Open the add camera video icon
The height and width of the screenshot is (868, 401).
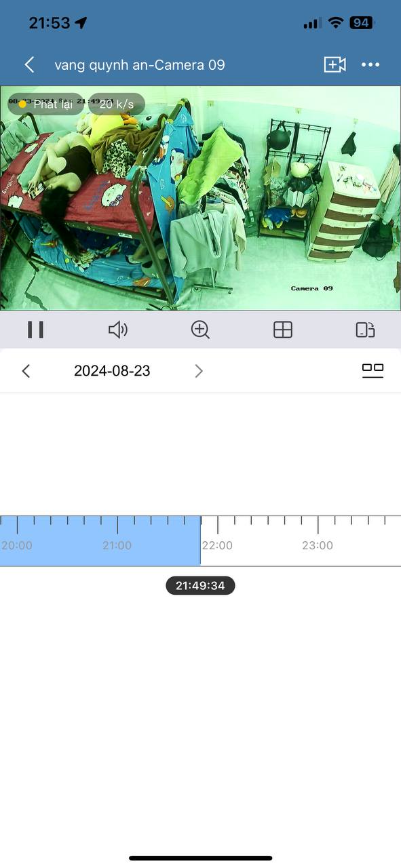point(335,64)
